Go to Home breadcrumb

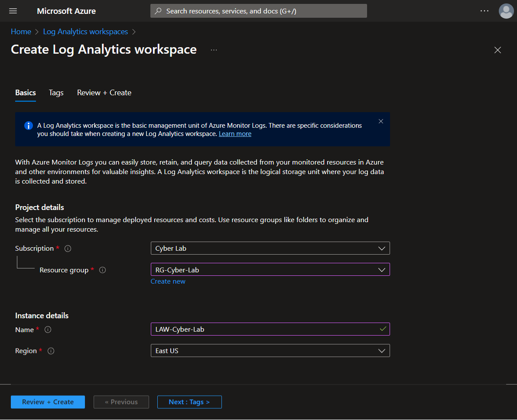21,32
